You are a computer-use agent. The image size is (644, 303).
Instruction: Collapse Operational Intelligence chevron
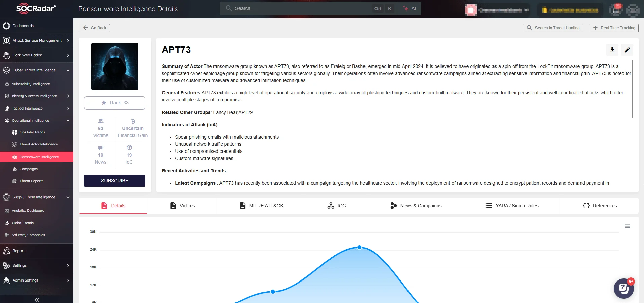tap(68, 121)
